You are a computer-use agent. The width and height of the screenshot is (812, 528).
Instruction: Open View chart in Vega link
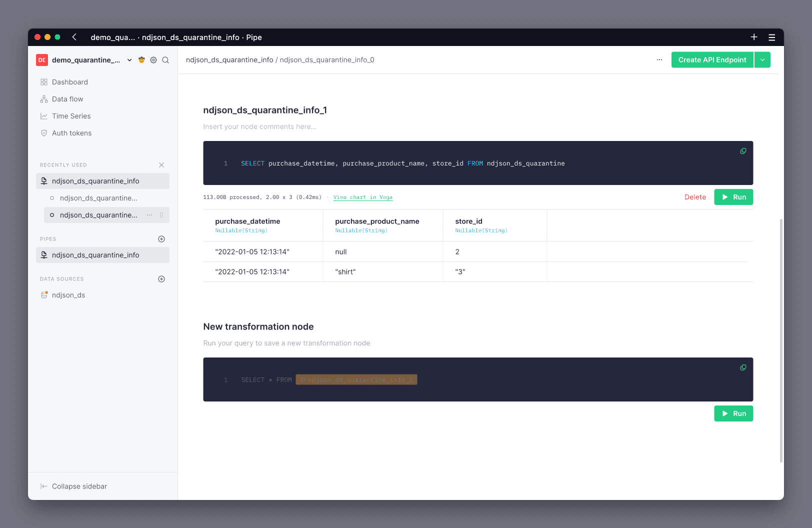point(363,197)
